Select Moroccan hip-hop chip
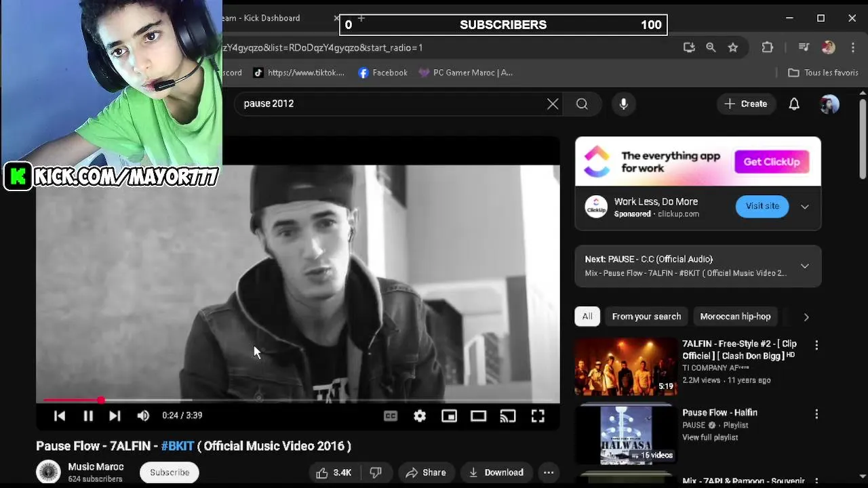 click(735, 317)
